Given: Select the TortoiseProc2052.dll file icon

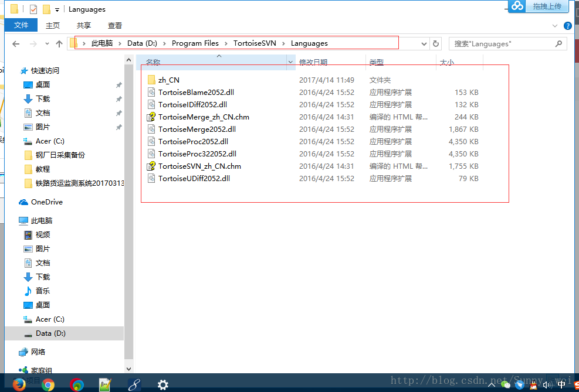Looking at the screenshot, I should (x=151, y=142).
